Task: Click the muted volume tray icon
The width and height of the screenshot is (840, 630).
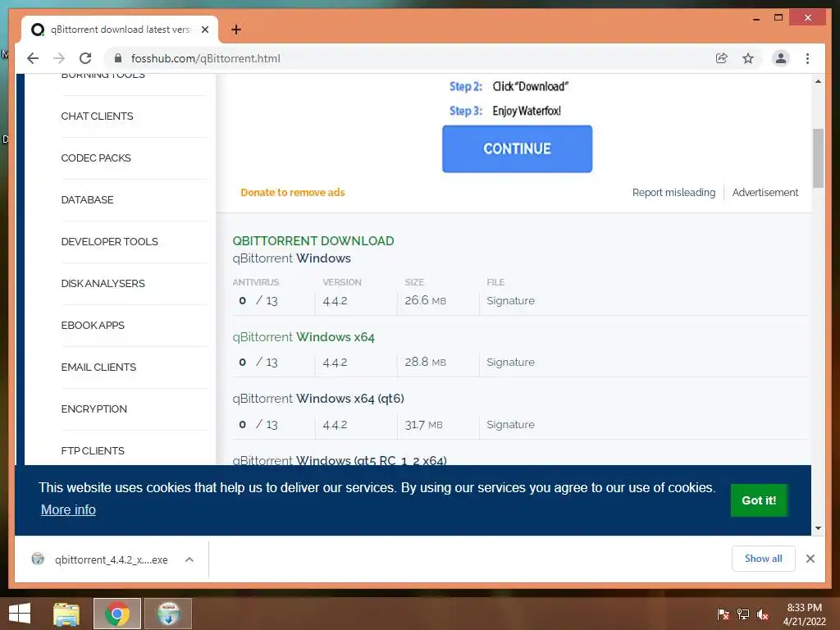Action: point(763,614)
